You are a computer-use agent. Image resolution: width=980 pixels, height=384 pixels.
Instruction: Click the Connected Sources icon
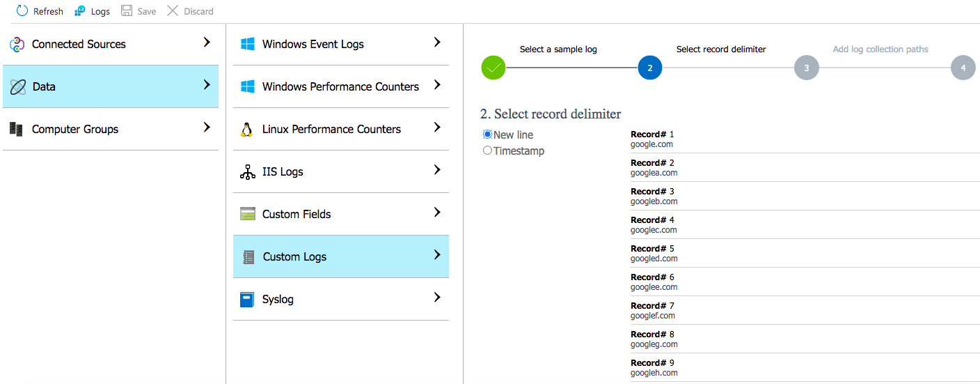(17, 45)
